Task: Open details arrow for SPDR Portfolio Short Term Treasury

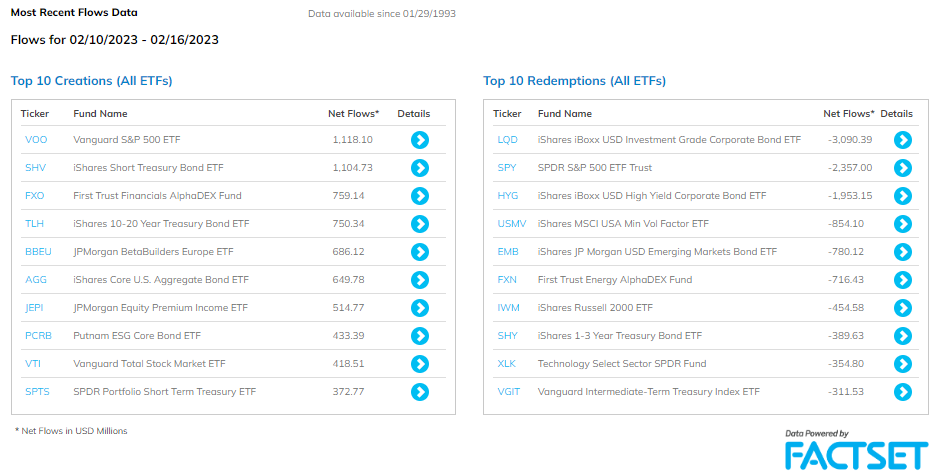Action: [419, 392]
